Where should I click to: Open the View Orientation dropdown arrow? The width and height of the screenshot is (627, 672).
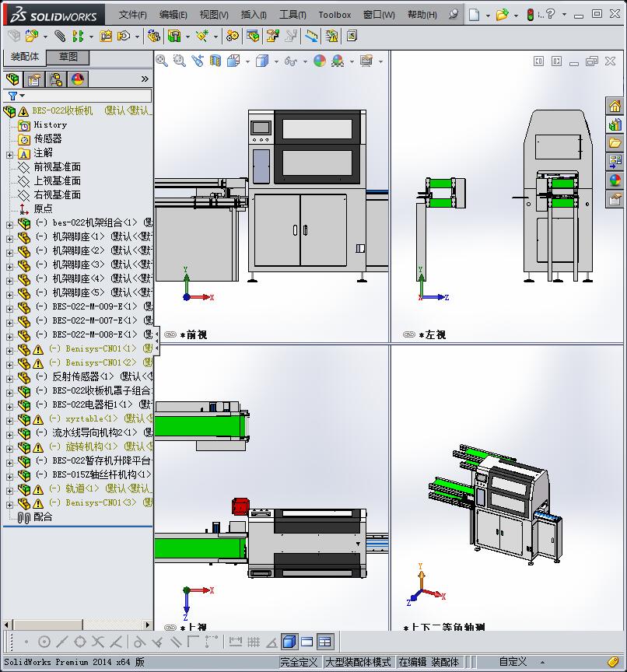247,61
